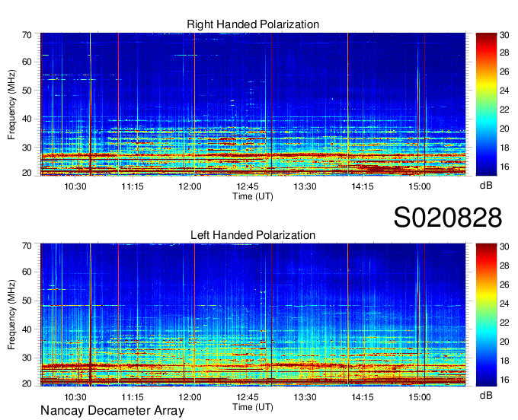This screenshot has height=420, width=518.
Task: Click the 10:30 time tick on the bottom plot
Action: tap(75, 397)
